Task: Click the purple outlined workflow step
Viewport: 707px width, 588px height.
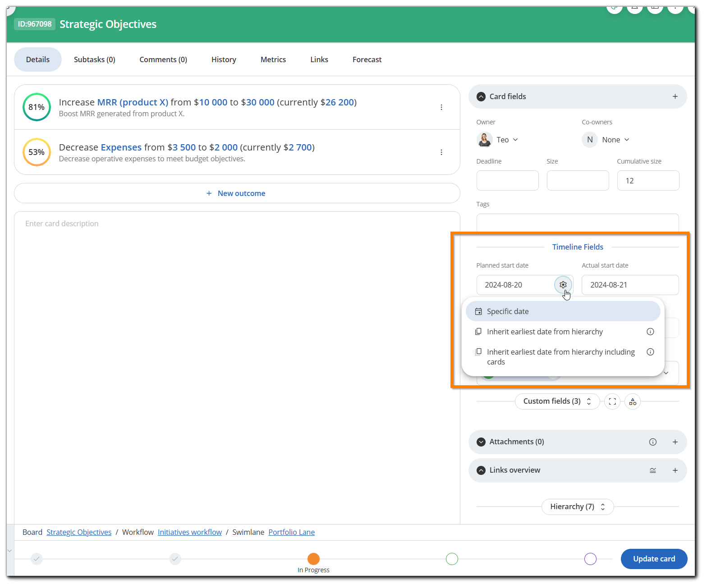Action: pos(590,559)
